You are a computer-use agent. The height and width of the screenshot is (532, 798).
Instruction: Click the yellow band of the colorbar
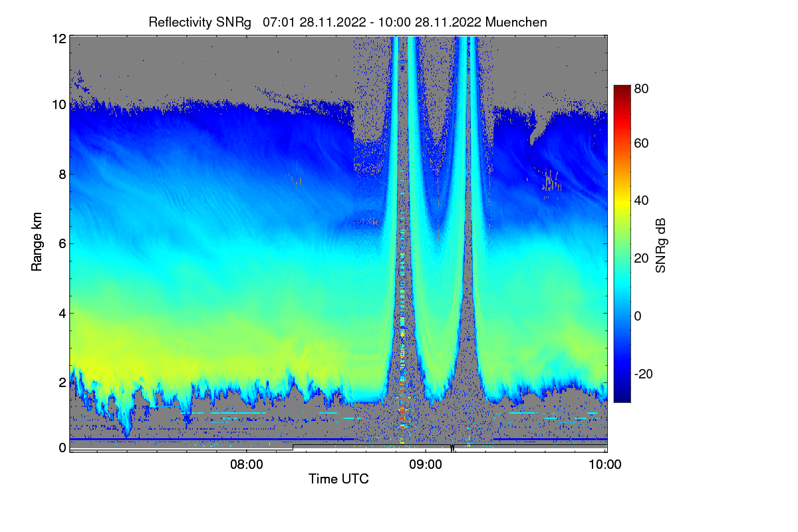click(622, 203)
